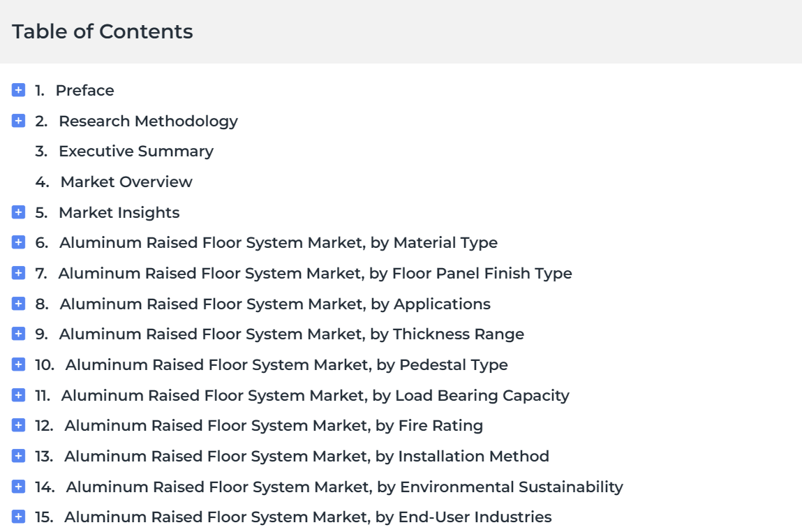Select the Market Insights title text
This screenshot has height=532, width=802.
pos(119,212)
